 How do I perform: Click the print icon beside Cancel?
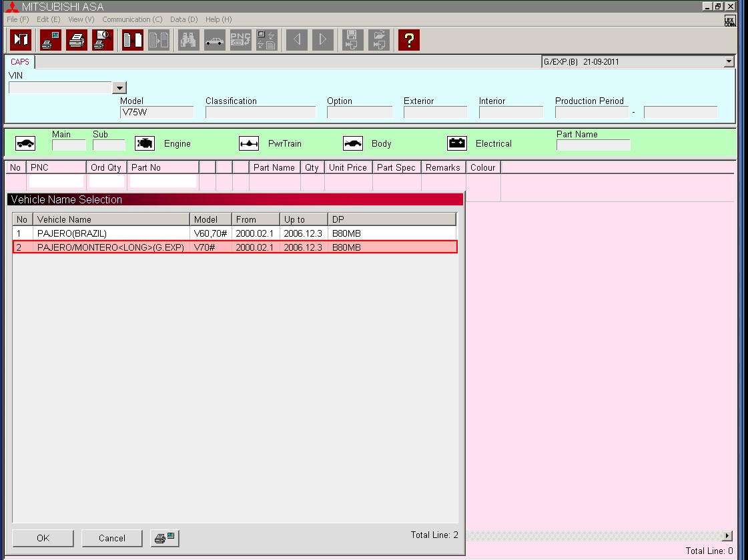[164, 538]
